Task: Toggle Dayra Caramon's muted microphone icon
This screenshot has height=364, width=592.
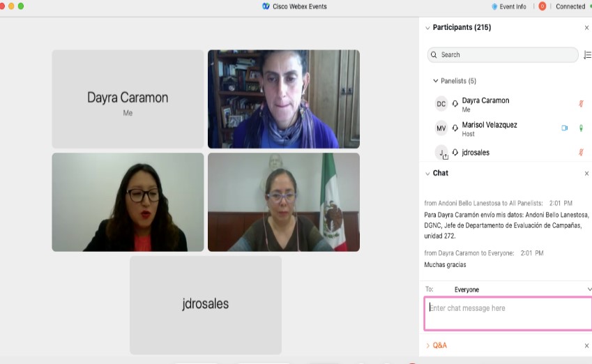Action: tap(581, 103)
